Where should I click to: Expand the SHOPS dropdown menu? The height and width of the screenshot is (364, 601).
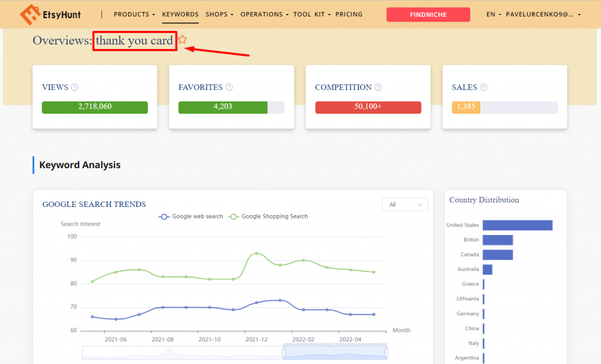pyautogui.click(x=220, y=14)
